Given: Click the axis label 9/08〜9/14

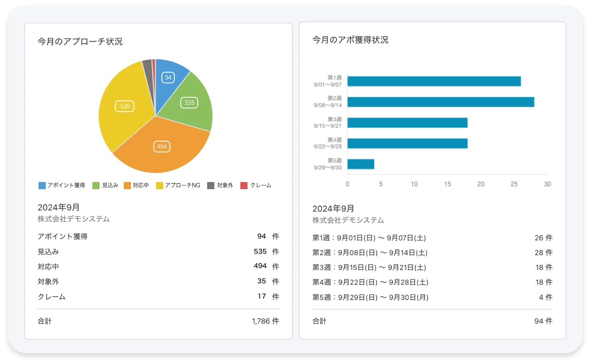Looking at the screenshot, I should click(x=328, y=105).
